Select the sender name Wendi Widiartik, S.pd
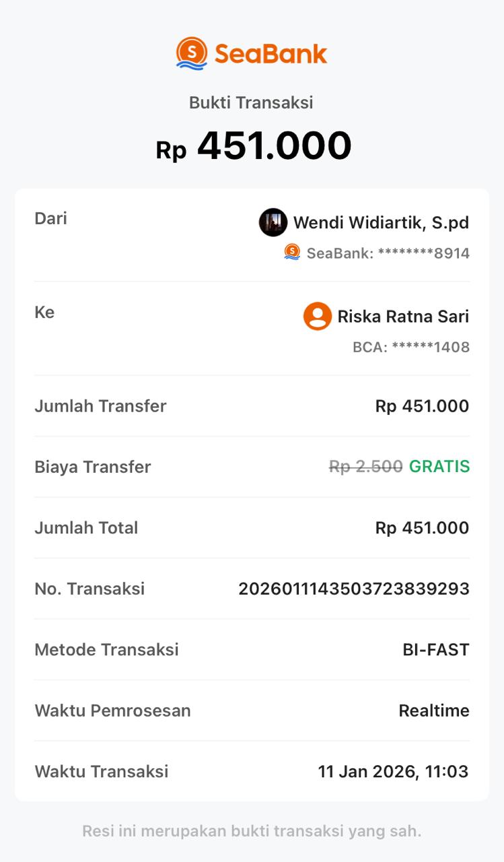Viewport: 504px width, 862px height. click(x=381, y=223)
